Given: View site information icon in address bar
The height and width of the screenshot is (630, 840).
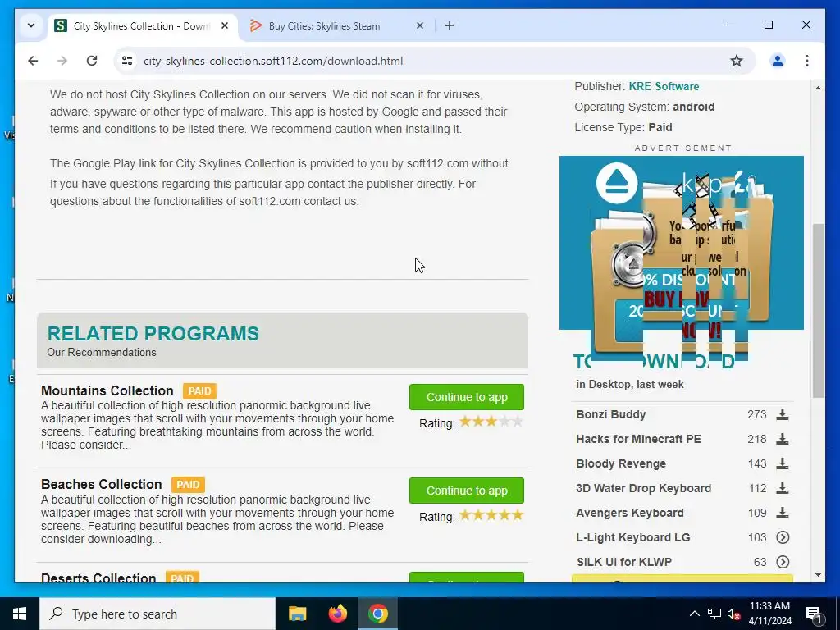Looking at the screenshot, I should click(127, 61).
